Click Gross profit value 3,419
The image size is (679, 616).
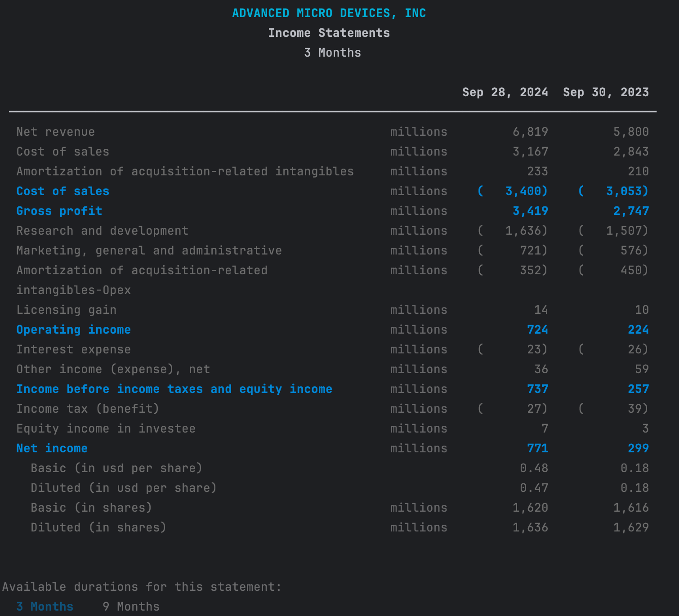(530, 211)
